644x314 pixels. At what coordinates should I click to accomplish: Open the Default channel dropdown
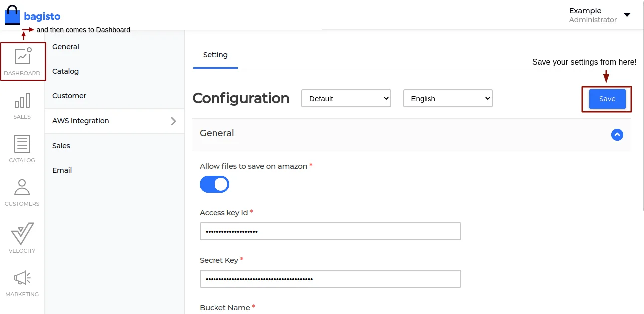346,98
